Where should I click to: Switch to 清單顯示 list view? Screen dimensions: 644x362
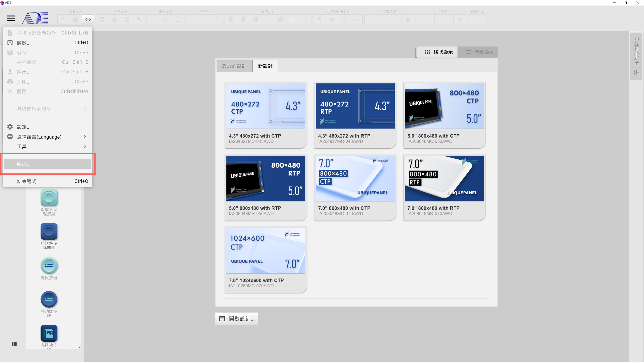pos(478,52)
